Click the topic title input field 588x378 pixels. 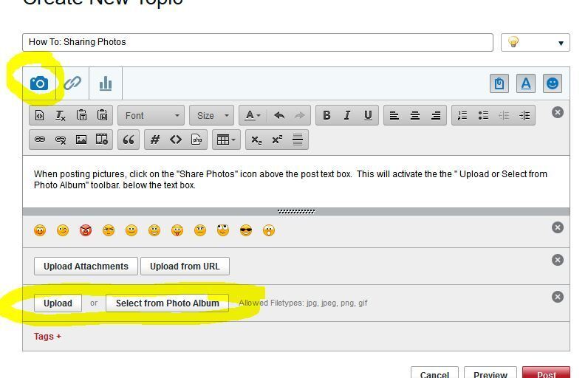coord(257,42)
